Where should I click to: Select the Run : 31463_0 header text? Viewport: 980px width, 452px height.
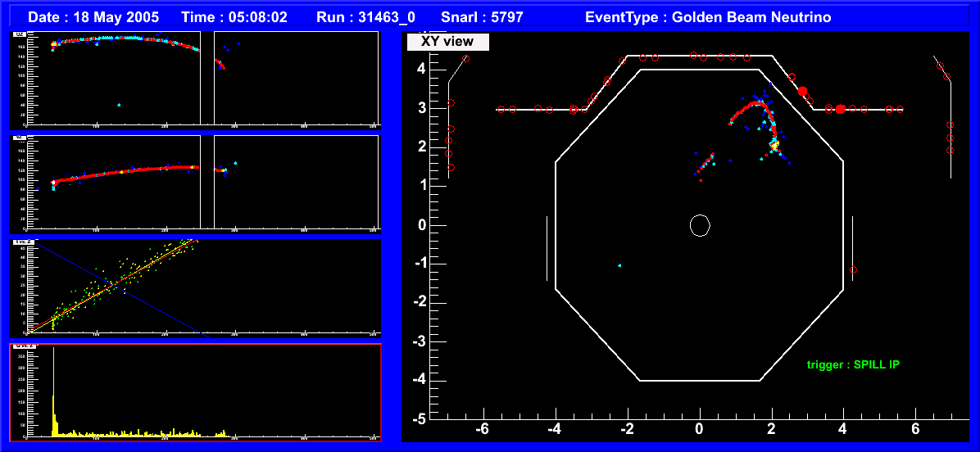click(365, 17)
